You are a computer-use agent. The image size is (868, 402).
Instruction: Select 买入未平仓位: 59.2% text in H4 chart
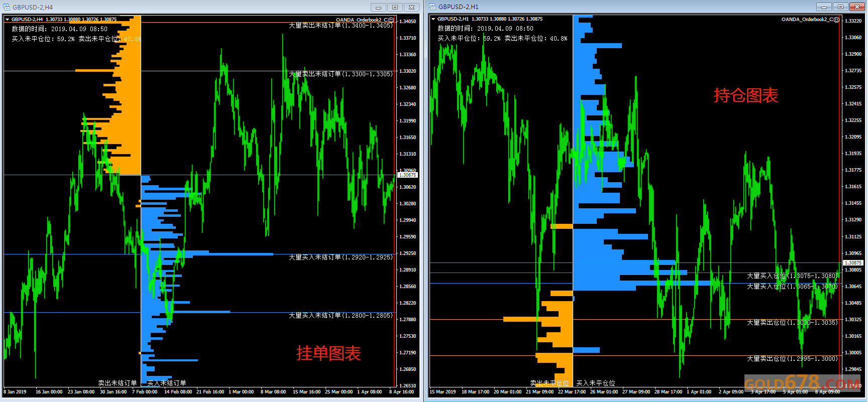coord(43,39)
